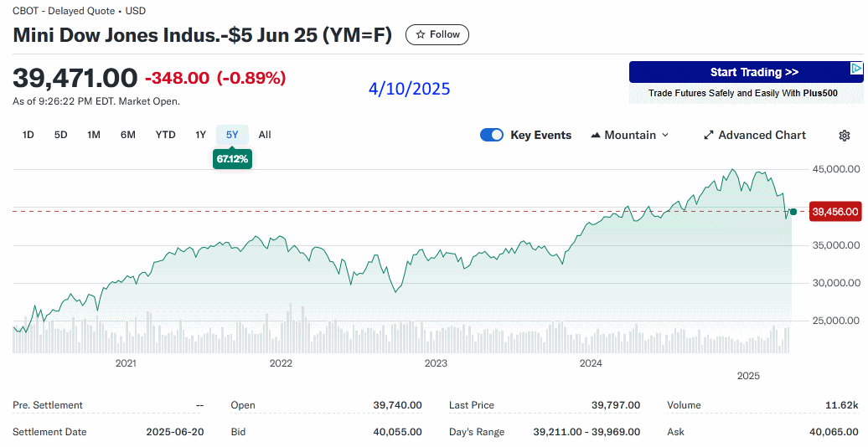Follow the Mini Dow Jones future
This screenshot has width=868, height=447.
(x=437, y=35)
